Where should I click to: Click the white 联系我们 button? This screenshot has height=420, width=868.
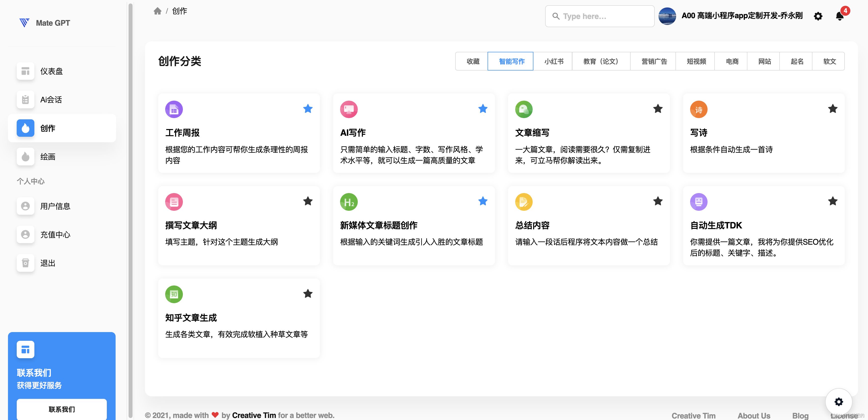pyautogui.click(x=62, y=409)
